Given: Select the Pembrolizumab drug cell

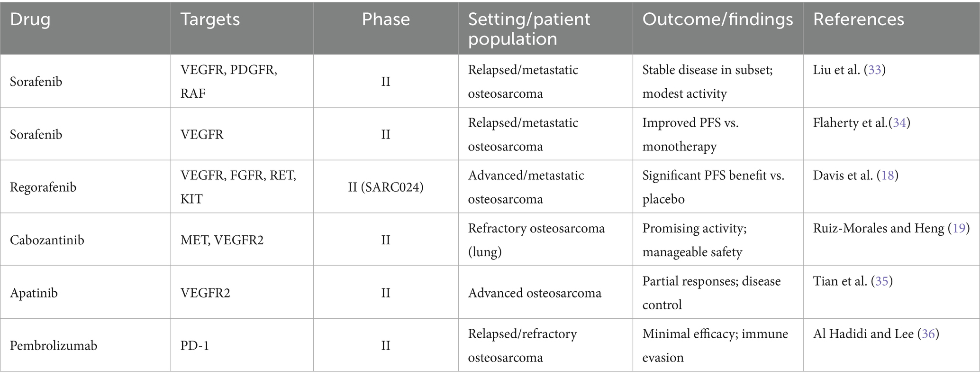Looking at the screenshot, I should [x=54, y=346].
